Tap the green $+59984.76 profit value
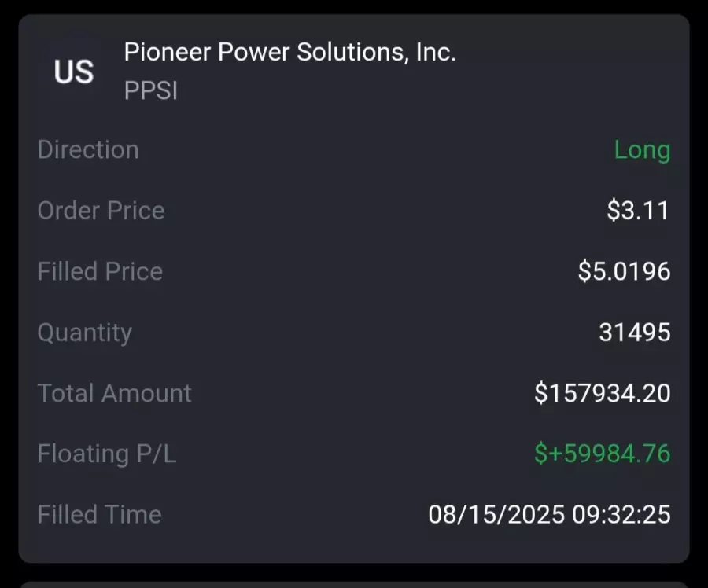708x588 pixels. pos(602,454)
